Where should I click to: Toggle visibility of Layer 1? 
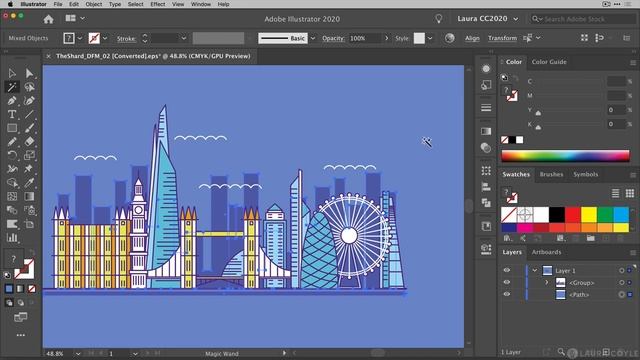[507, 270]
